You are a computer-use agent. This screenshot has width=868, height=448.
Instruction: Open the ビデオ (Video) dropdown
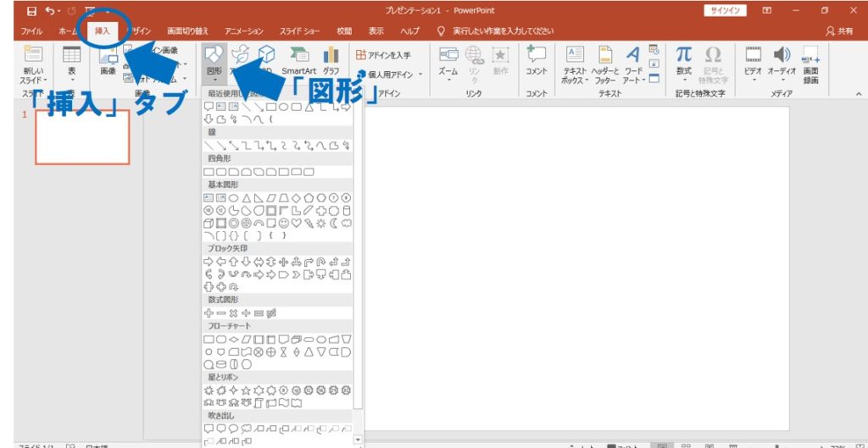753,64
